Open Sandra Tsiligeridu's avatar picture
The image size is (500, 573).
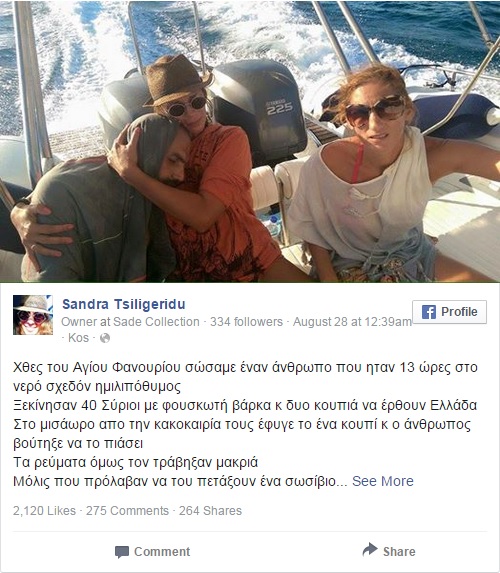click(33, 315)
